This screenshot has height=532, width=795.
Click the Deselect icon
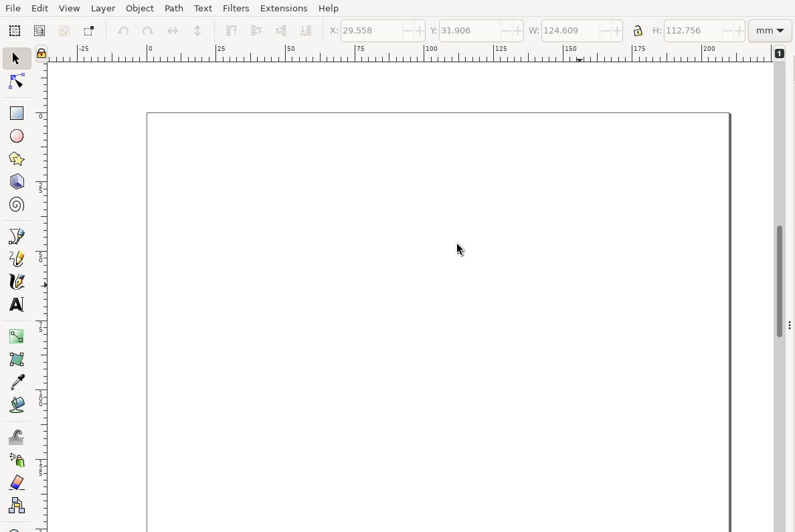(x=64, y=30)
